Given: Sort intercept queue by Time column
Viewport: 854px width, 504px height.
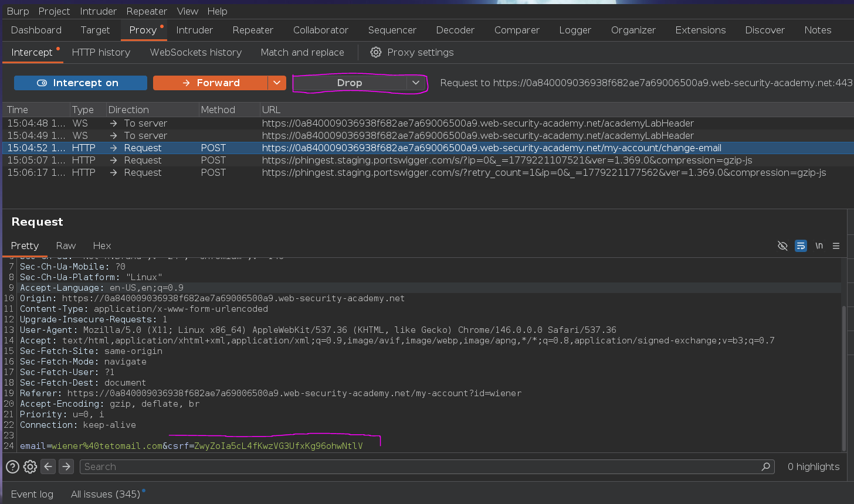Looking at the screenshot, I should tap(35, 110).
